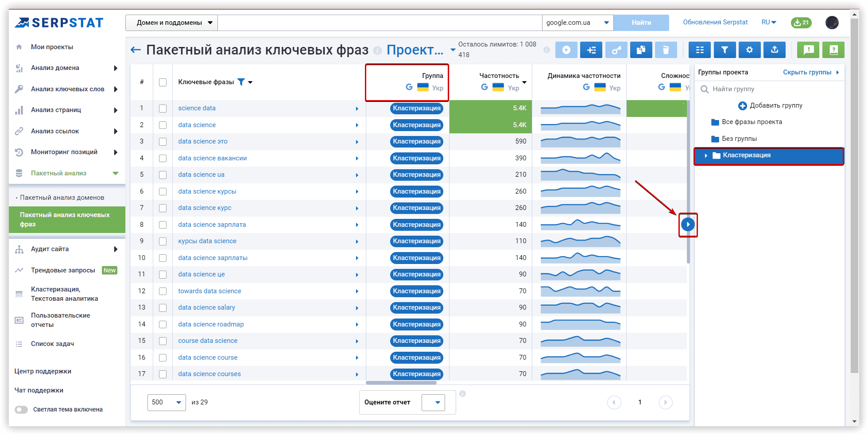Select Пакетный анализ доменов menu item
This screenshot has height=435, width=868.
[62, 198]
